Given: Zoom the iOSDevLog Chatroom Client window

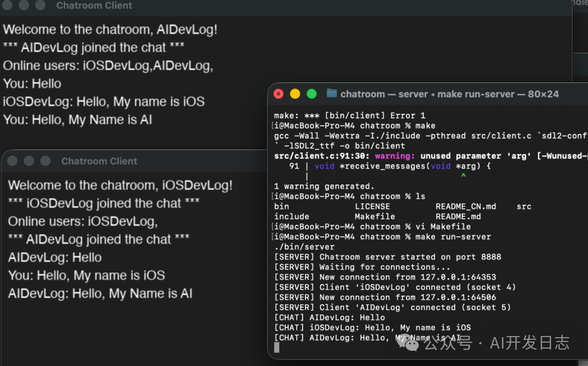Looking at the screenshot, I should (x=45, y=161).
